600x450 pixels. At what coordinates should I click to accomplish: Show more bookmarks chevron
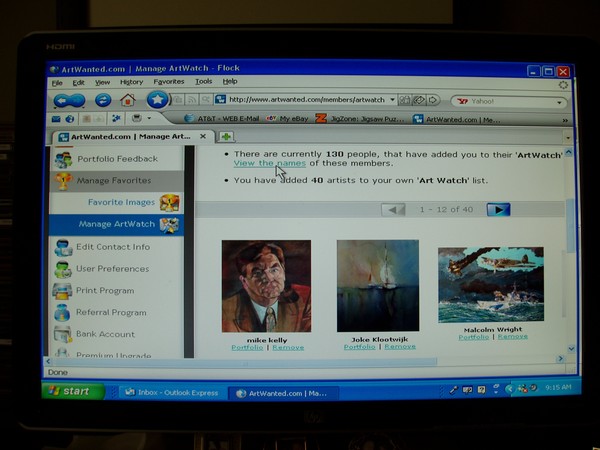[x=565, y=120]
